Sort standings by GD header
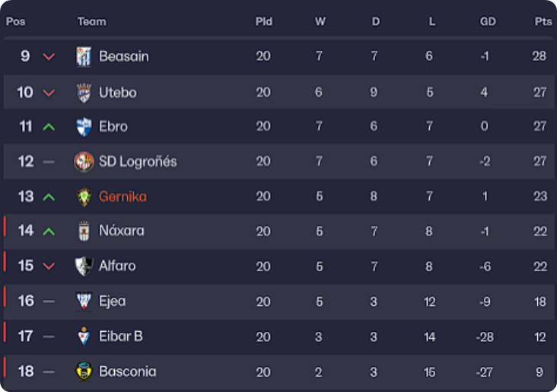Viewport: 557px width, 392px height. pos(488,21)
